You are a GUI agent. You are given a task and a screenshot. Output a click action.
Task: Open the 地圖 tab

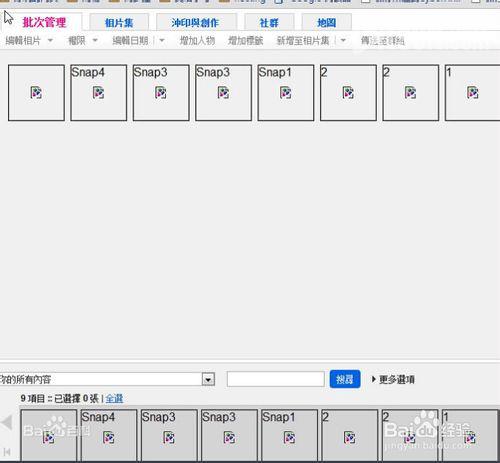click(x=326, y=23)
